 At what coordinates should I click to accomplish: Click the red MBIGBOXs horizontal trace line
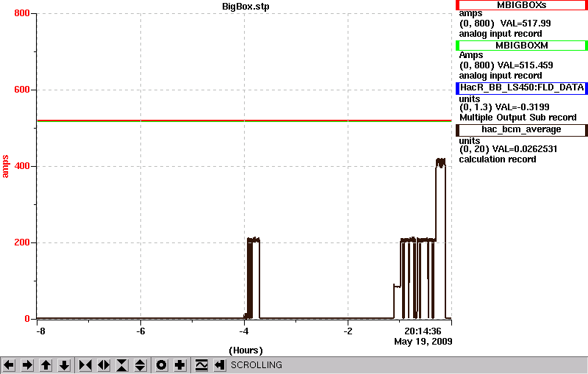pyautogui.click(x=244, y=121)
